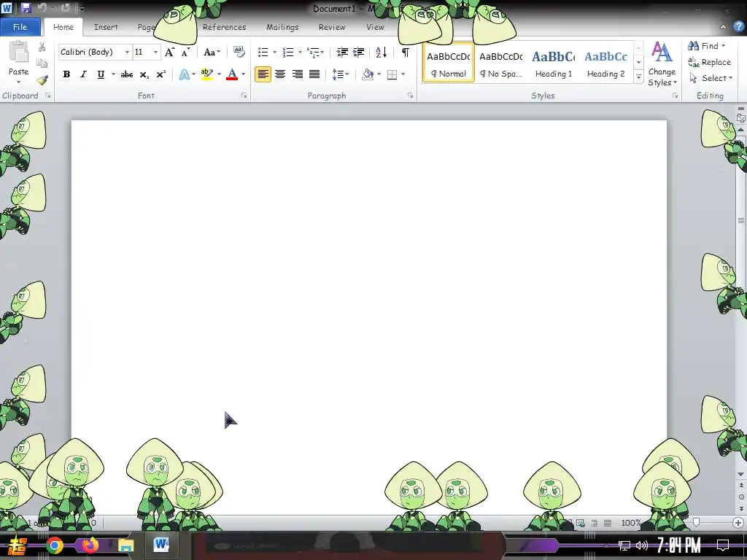The height and width of the screenshot is (560, 747).
Task: Click the Copy icon in Clipboard group
Action: point(42,63)
